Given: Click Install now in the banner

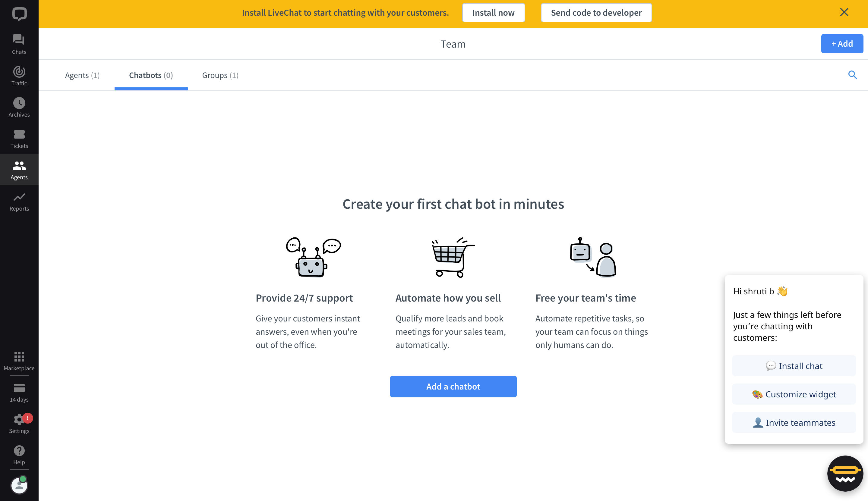Looking at the screenshot, I should point(493,13).
